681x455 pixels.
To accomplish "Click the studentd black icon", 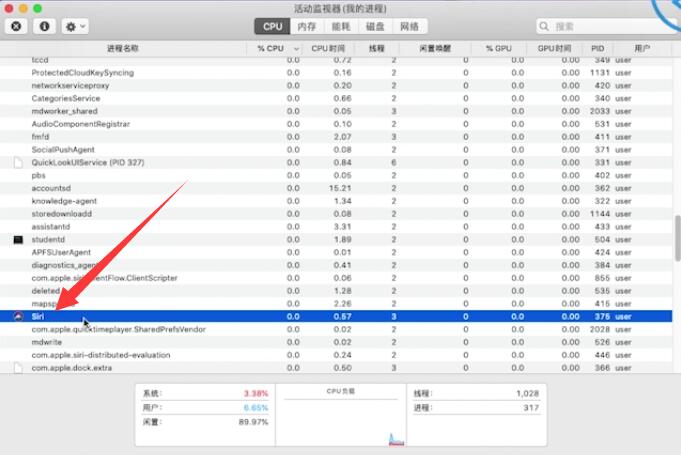I will pyautogui.click(x=18, y=240).
